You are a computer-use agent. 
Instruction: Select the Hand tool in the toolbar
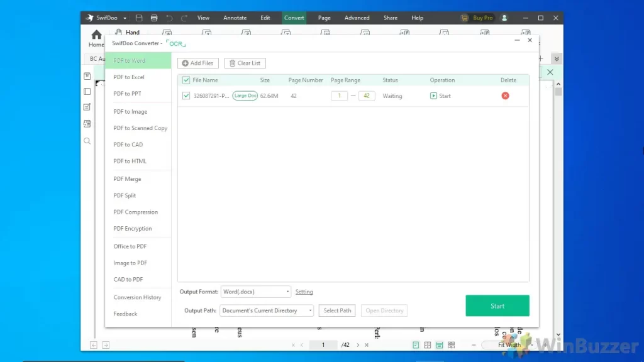pyautogui.click(x=128, y=32)
